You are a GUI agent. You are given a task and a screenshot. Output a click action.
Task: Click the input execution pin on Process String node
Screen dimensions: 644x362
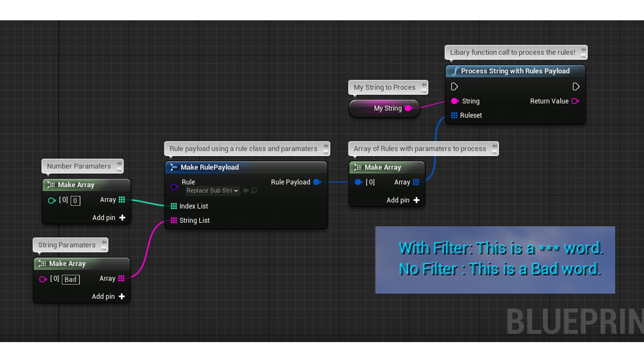454,87
